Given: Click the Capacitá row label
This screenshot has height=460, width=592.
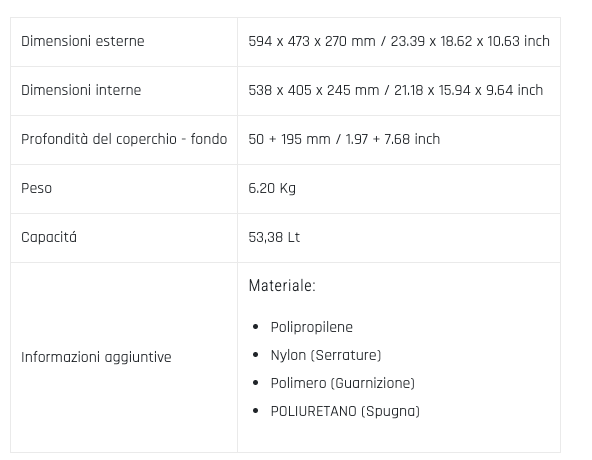Looking at the screenshot, I should [49, 238].
